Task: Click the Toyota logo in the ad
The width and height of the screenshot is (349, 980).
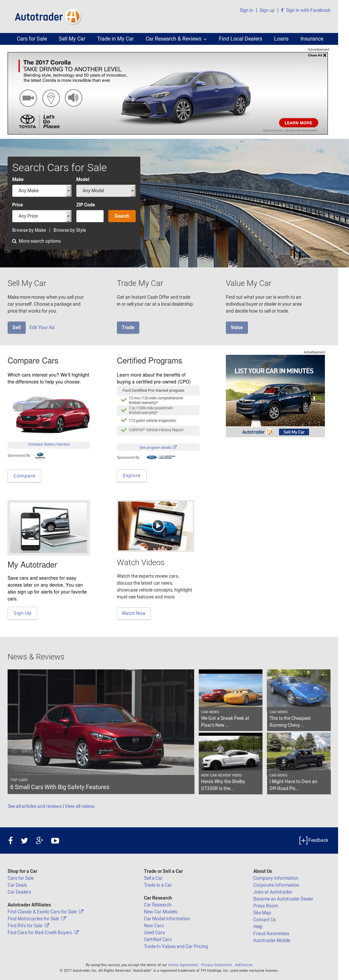Action: point(27,121)
